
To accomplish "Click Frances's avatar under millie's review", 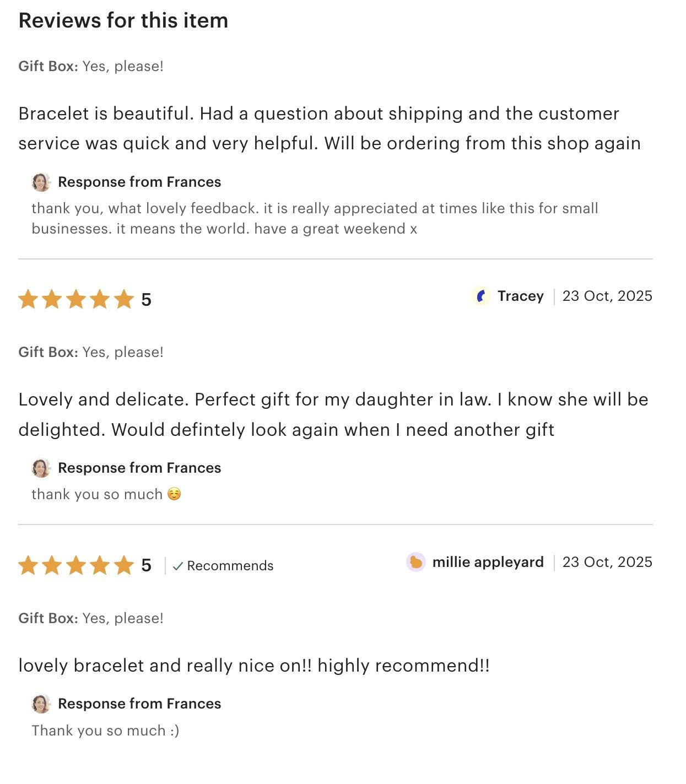I will pyautogui.click(x=41, y=704).
